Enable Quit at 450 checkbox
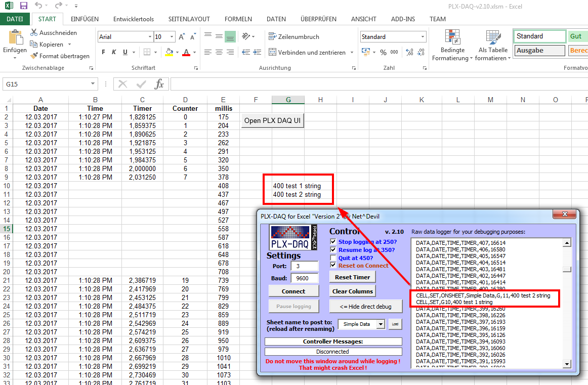The height and width of the screenshot is (385, 588). coord(333,258)
